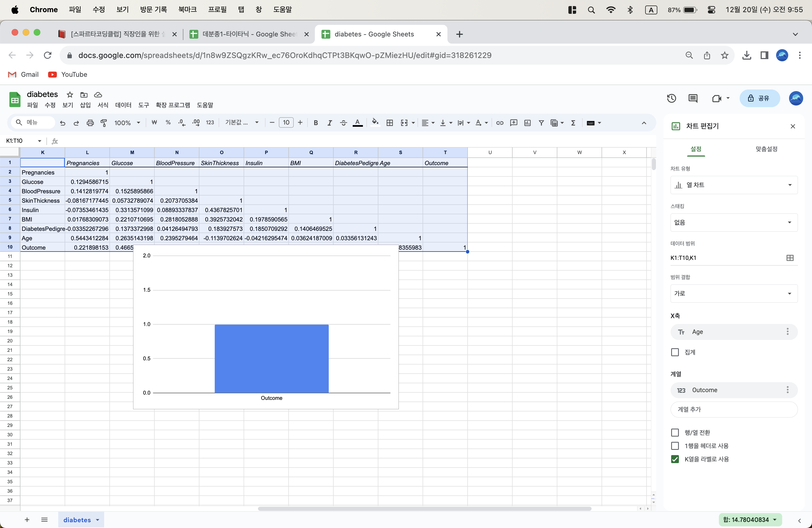Click the insert chart icon

[528, 123]
